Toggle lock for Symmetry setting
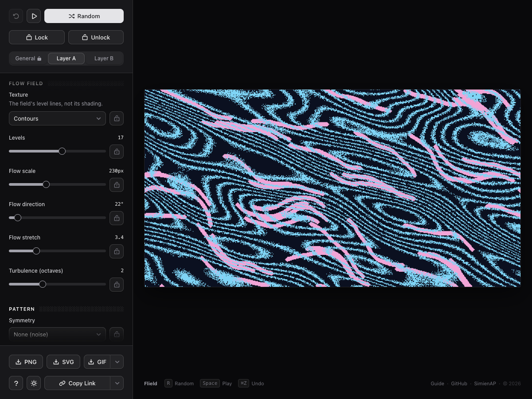Screen dimensions: 532x399 (117, 334)
